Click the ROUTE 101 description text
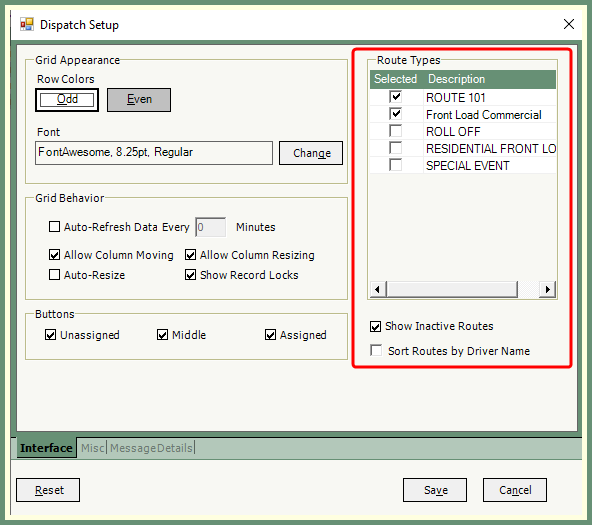592x525 pixels. tap(455, 98)
